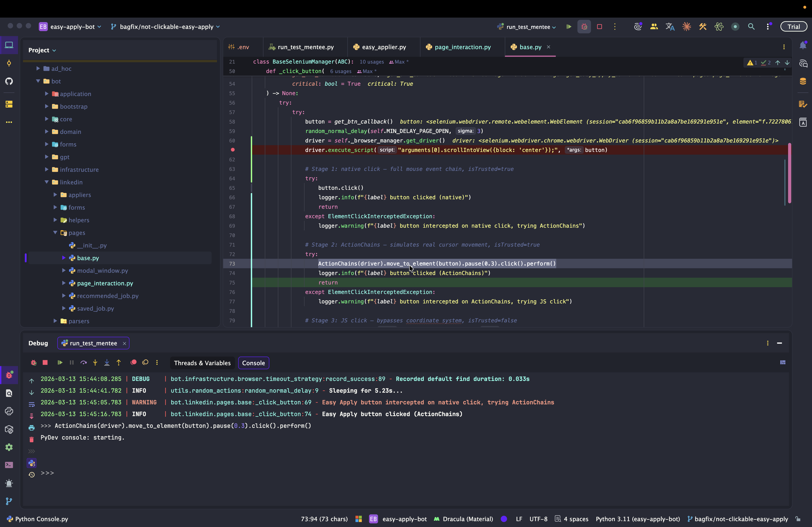Switch to the page_interaction.py editor tab
Image resolution: width=812 pixels, height=527 pixels.
tap(462, 47)
